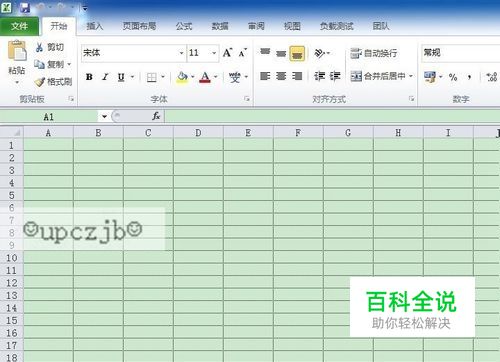The width and height of the screenshot is (500, 362).
Task: Toggle Underline formatting
Action: (121, 77)
